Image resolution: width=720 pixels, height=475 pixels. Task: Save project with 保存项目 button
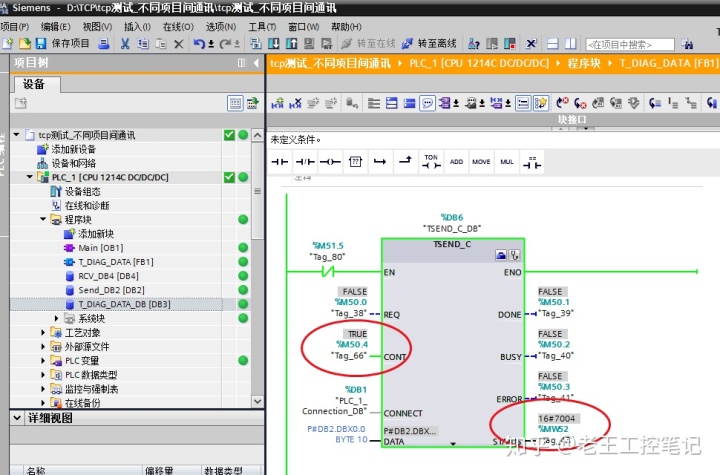62,44
